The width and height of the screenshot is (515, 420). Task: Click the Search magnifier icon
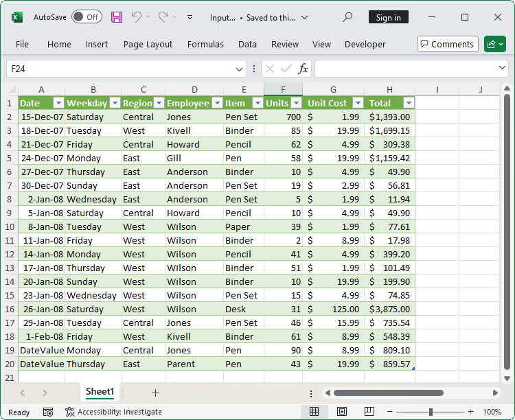pyautogui.click(x=348, y=17)
